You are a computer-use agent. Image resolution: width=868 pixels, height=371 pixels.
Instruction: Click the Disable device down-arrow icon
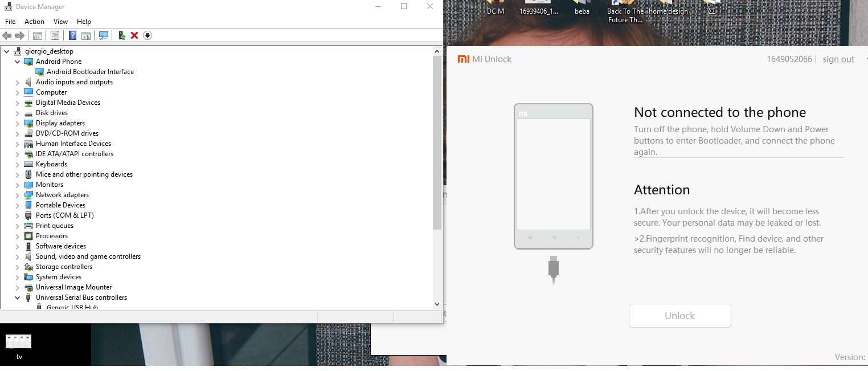coord(147,35)
